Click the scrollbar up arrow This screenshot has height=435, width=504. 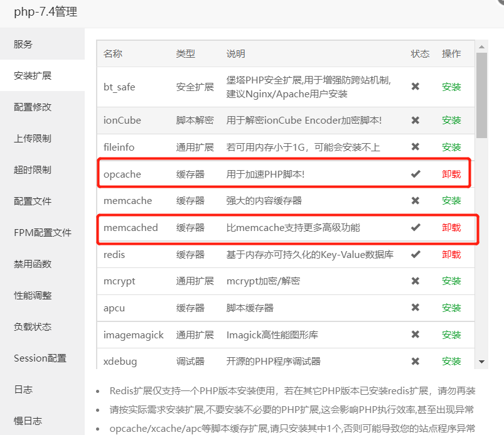pos(481,47)
